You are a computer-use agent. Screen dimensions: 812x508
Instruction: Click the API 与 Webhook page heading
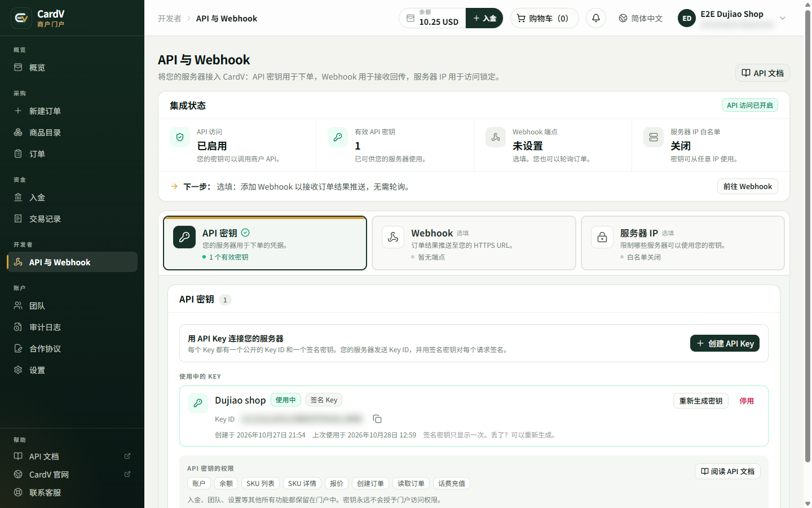click(204, 60)
